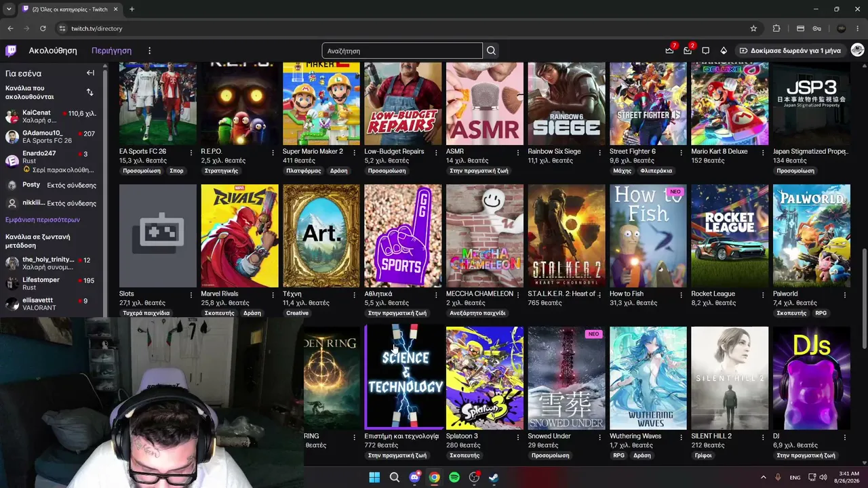
Task: Open GAdamou10_ channel in the sidebar
Action: (x=51, y=136)
